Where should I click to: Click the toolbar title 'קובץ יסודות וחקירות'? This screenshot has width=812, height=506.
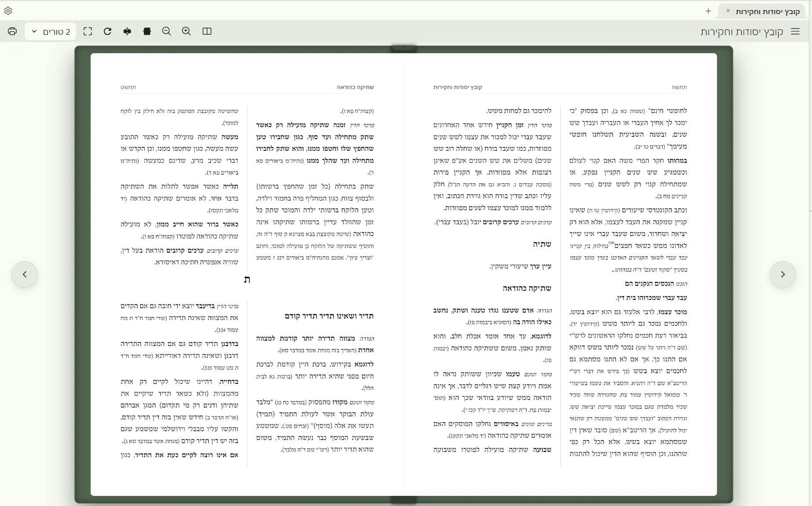(742, 32)
